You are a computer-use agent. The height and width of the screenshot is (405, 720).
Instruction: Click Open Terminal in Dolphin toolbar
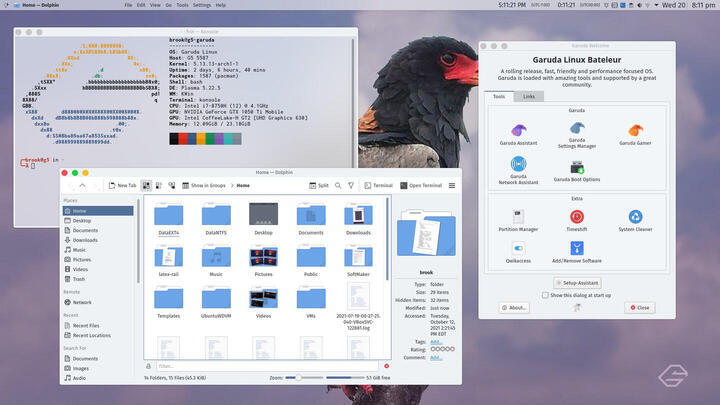click(x=421, y=186)
